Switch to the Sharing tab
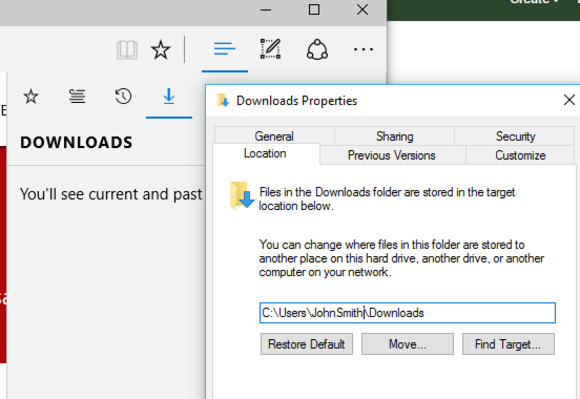 [395, 136]
